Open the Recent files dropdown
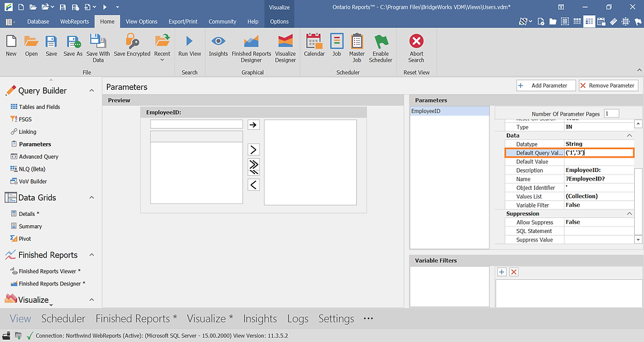The image size is (644, 342). pyautogui.click(x=162, y=46)
